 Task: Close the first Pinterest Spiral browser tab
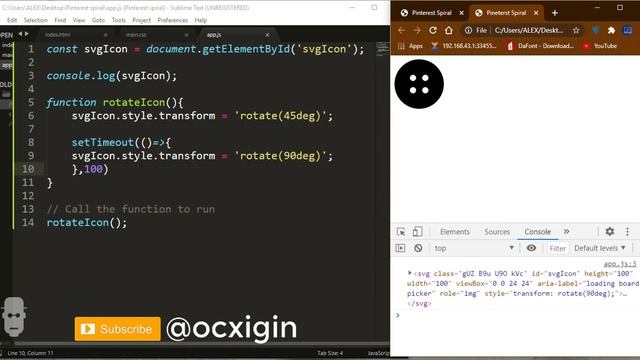[462, 13]
